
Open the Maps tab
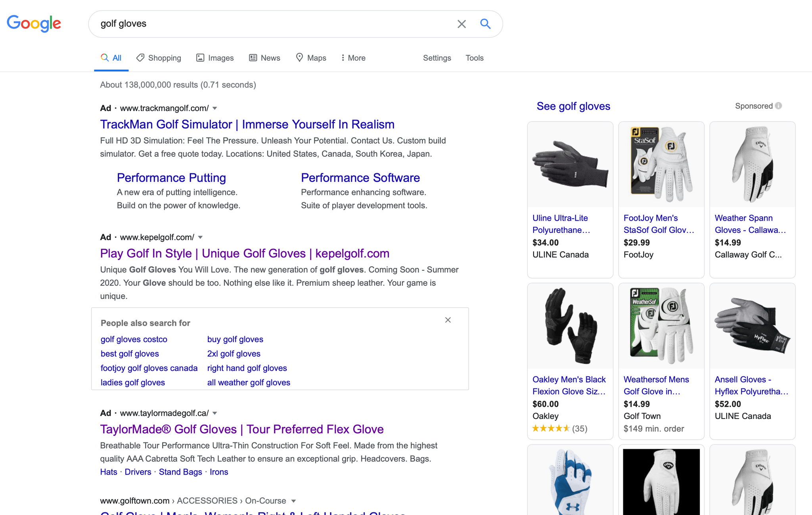click(x=311, y=58)
